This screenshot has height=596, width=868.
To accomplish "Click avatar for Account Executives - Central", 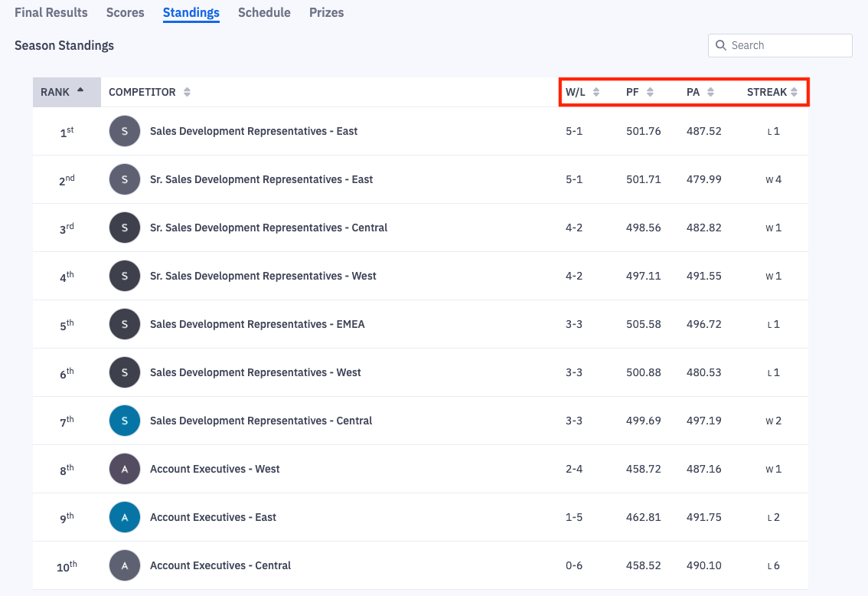I will point(125,565).
